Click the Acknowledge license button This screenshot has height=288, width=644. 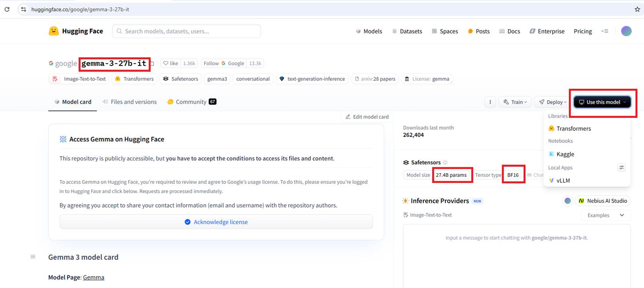216,222
